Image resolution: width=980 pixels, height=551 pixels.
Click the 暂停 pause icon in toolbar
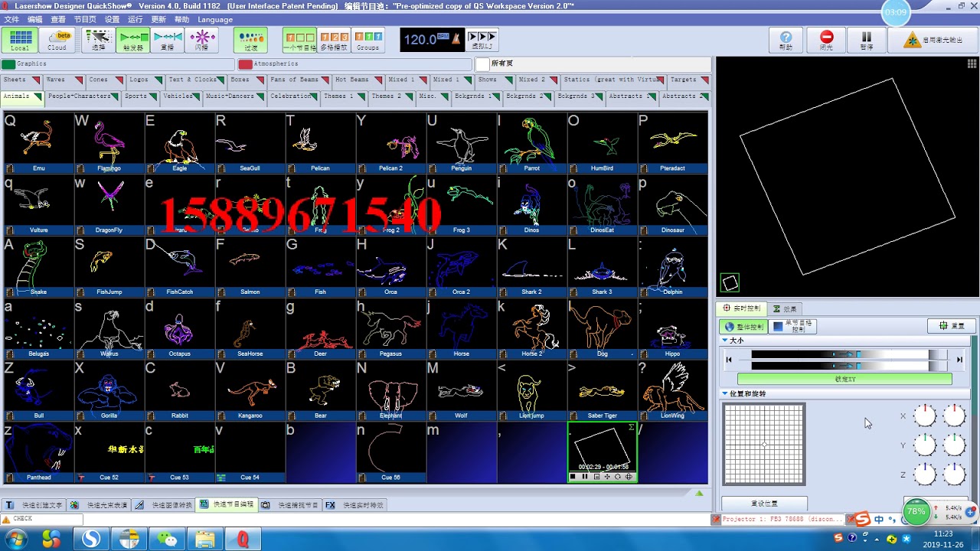[x=867, y=40]
